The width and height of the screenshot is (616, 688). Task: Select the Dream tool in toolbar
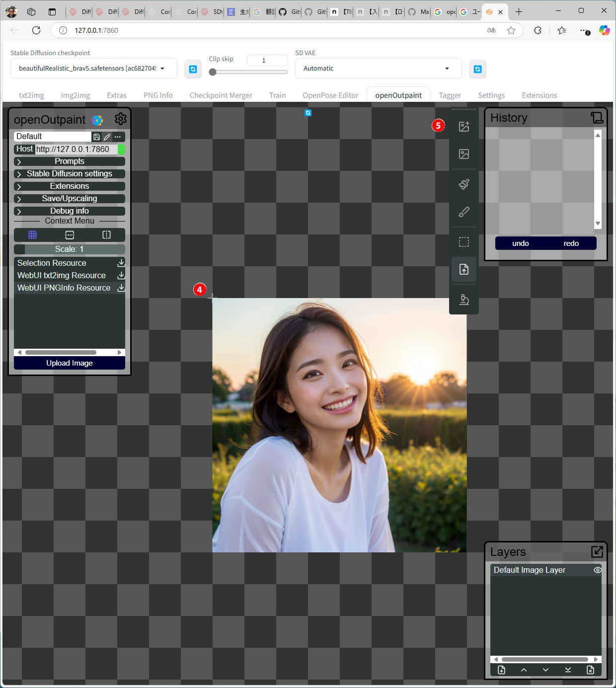[463, 127]
